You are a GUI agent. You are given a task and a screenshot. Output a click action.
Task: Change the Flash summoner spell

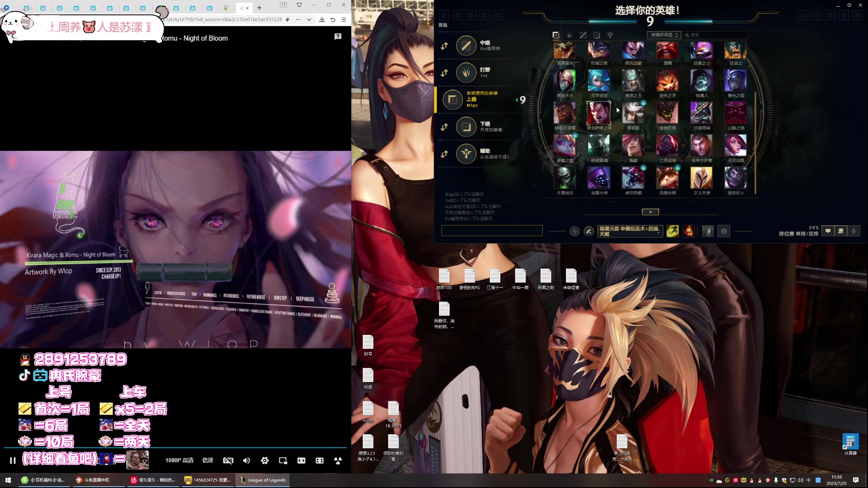coord(673,231)
